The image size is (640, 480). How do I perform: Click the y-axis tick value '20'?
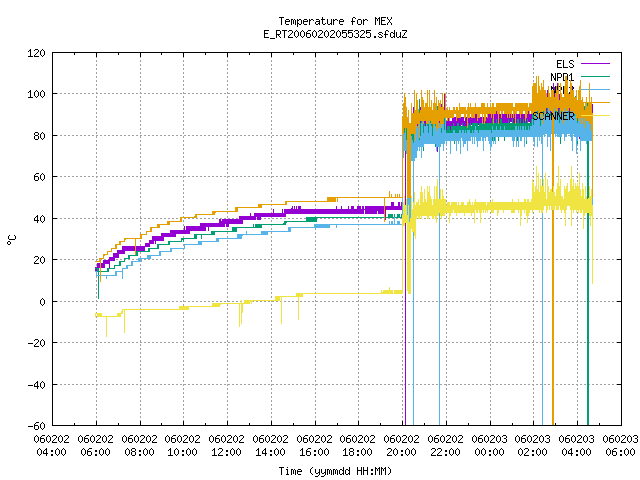click(39, 260)
